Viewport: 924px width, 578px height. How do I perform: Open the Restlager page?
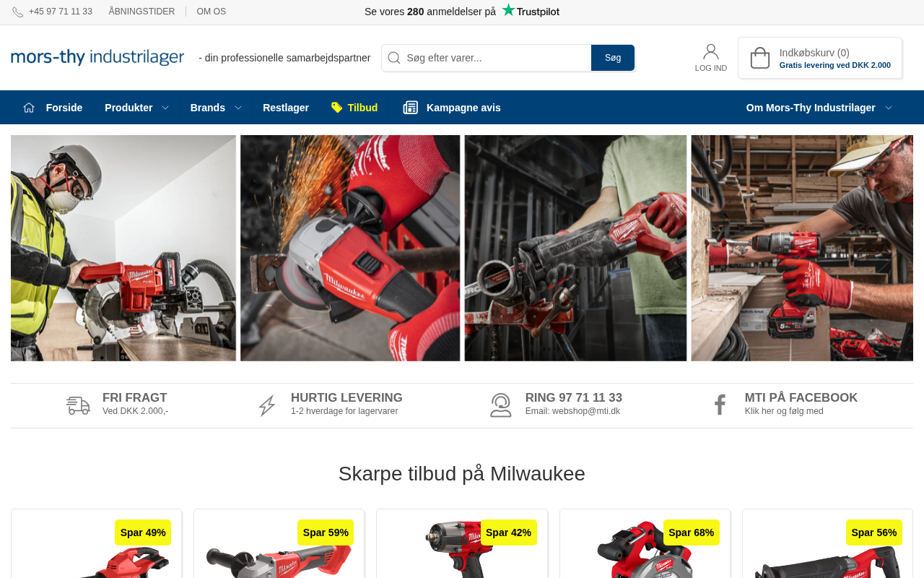tap(286, 108)
